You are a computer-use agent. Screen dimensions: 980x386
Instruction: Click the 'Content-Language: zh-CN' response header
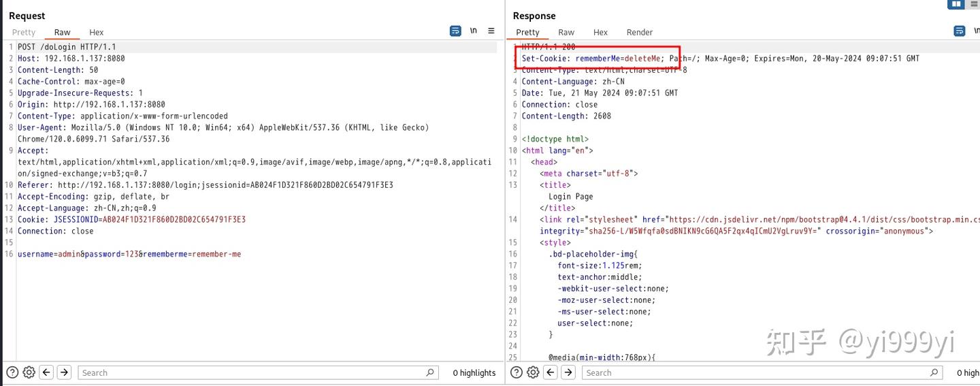pos(573,82)
